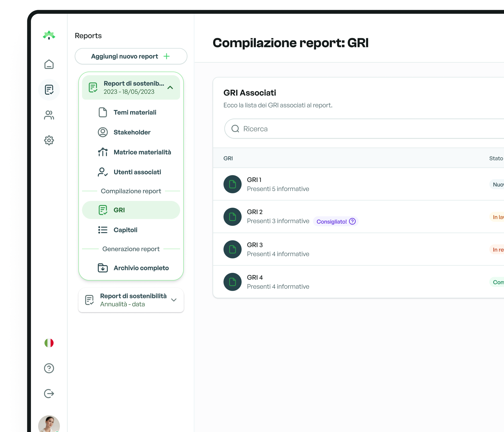Open Stakeholder menu item
Screen dimensions: 504x432
tap(132, 132)
